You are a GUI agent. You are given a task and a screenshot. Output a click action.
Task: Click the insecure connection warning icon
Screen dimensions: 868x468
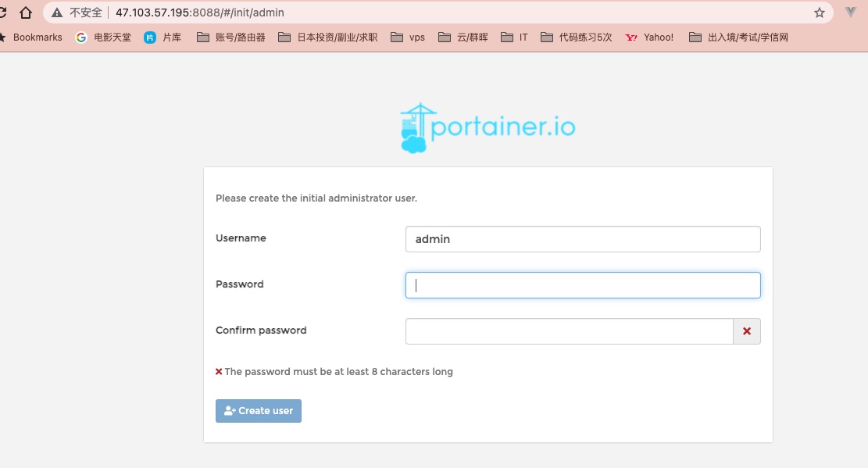57,13
